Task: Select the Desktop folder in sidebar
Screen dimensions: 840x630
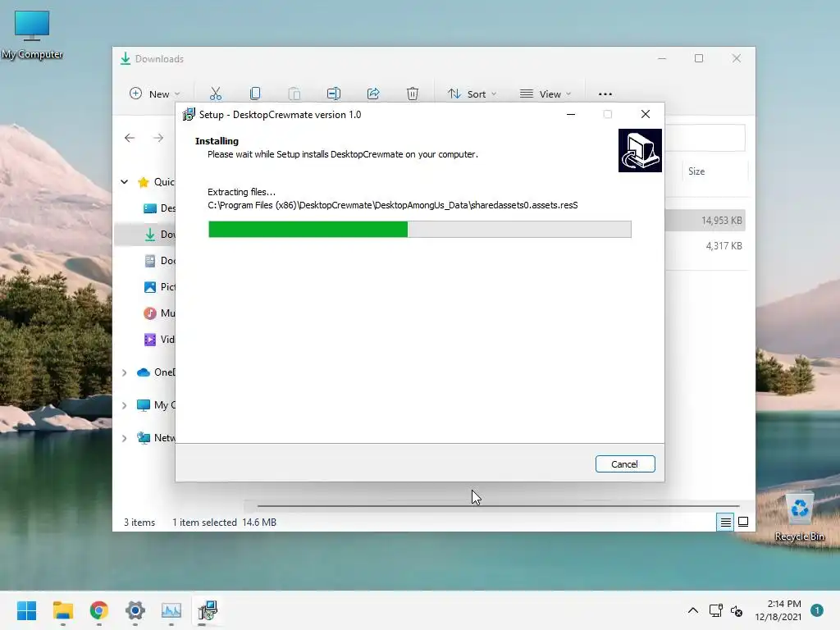Action: click(x=158, y=208)
